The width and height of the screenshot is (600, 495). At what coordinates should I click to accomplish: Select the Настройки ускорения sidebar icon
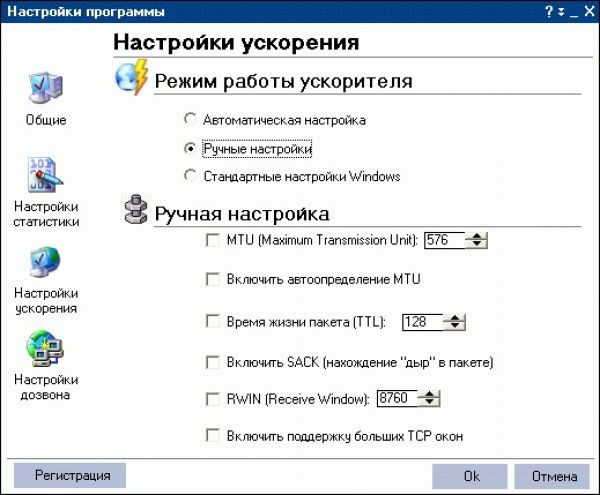[x=45, y=262]
